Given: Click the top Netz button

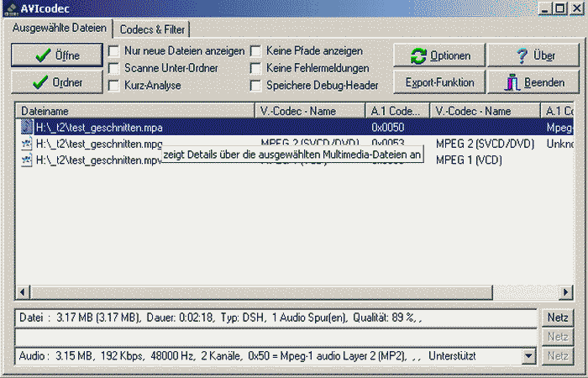Looking at the screenshot, I should point(556,318).
